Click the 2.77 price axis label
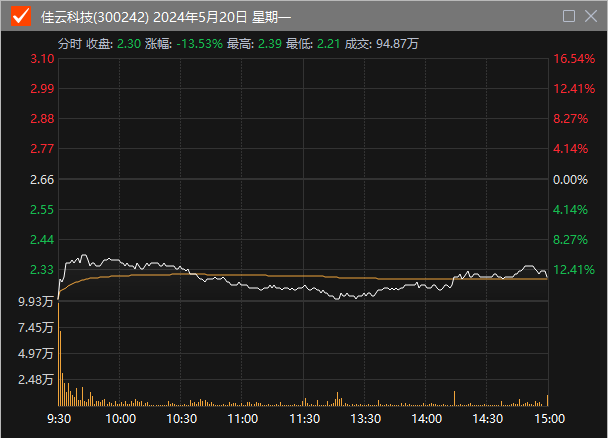This screenshot has width=608, height=438. point(42,148)
